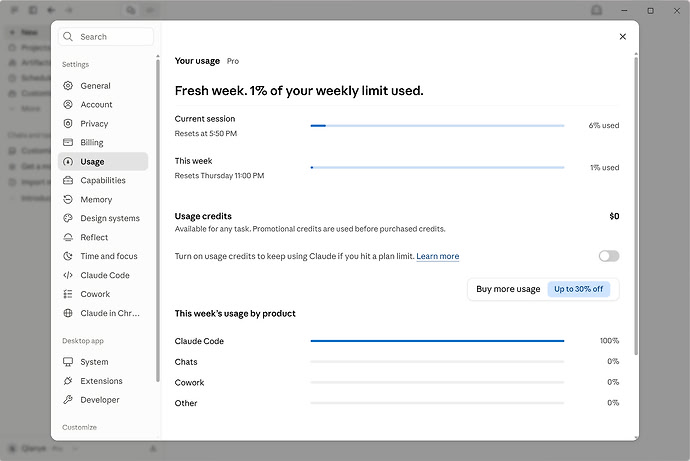690x461 pixels.
Task: Select the Capabilities settings item
Action: (103, 180)
